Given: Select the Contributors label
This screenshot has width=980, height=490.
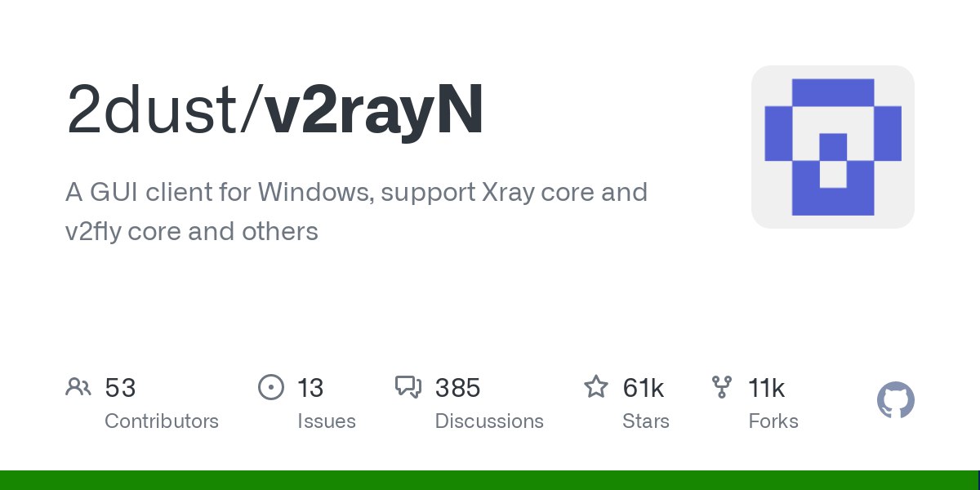Looking at the screenshot, I should click(x=162, y=421).
